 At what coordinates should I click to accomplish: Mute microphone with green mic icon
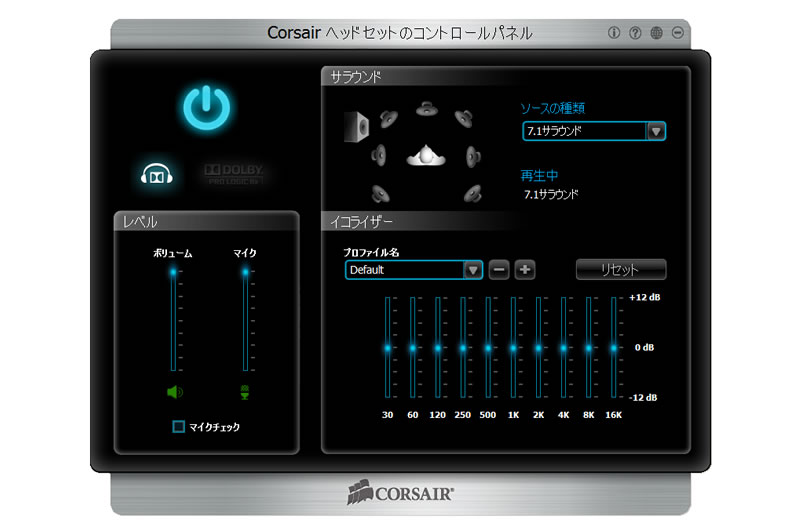[x=245, y=392]
